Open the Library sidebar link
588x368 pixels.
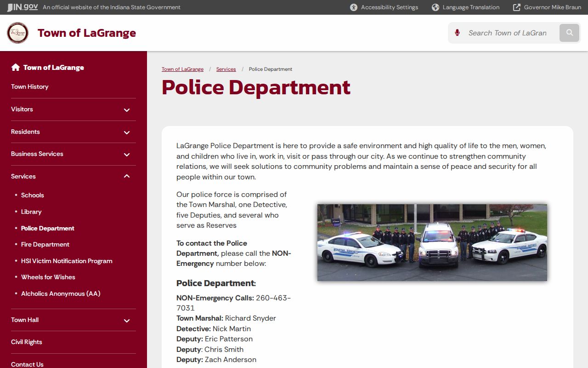click(31, 212)
